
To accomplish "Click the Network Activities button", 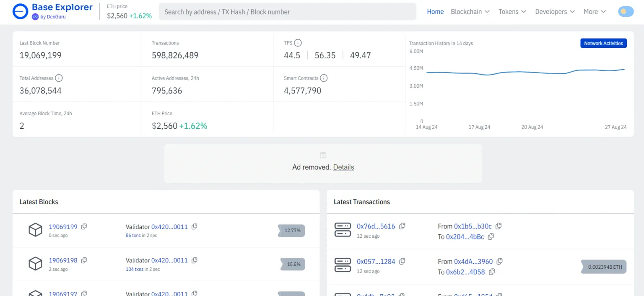I will [603, 43].
